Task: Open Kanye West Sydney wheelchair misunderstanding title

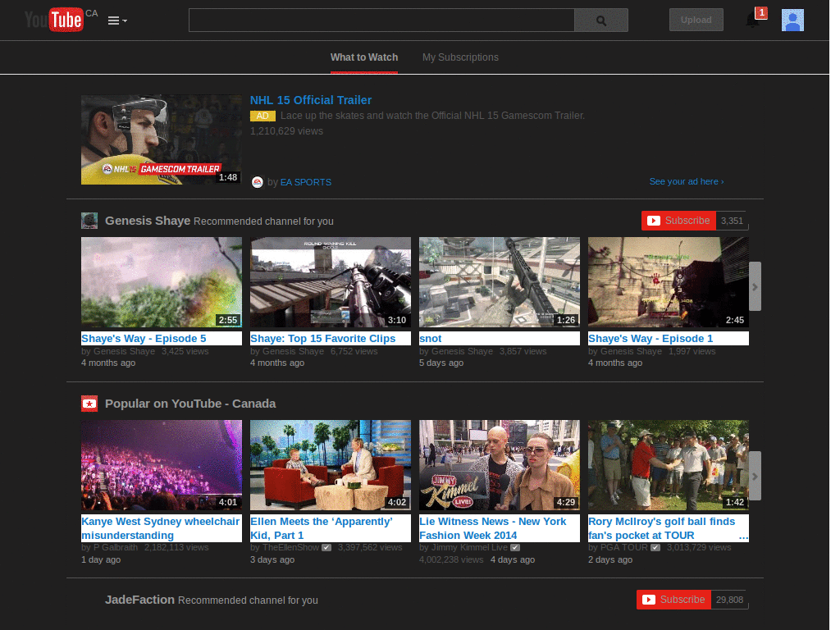Action: [x=160, y=528]
